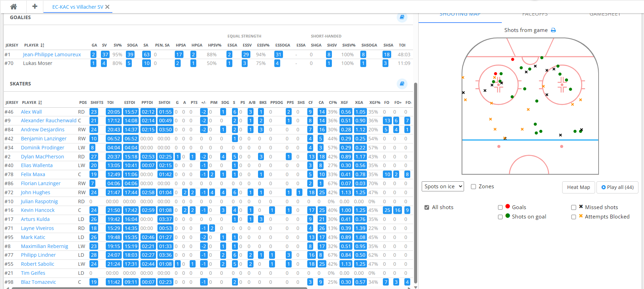Open a new tab with the plus icon
Screen dimensions: 644x289
click(35, 7)
